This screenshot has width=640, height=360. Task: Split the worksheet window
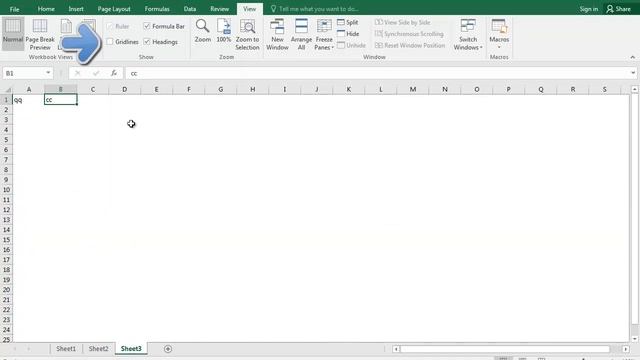point(348,22)
